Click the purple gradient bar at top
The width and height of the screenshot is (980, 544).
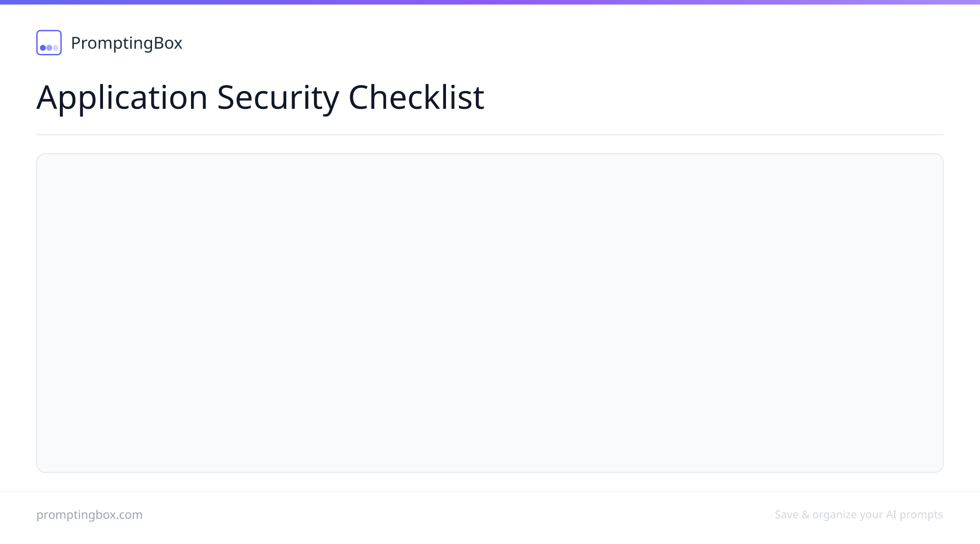click(x=490, y=2)
